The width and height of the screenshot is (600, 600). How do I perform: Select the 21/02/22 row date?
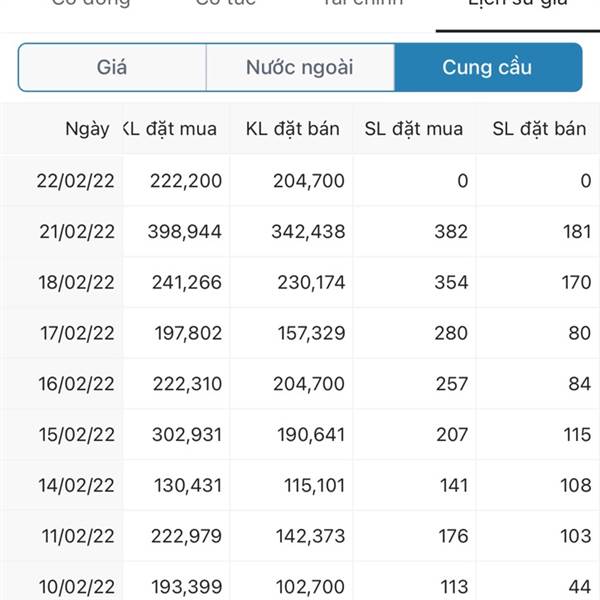tap(77, 232)
